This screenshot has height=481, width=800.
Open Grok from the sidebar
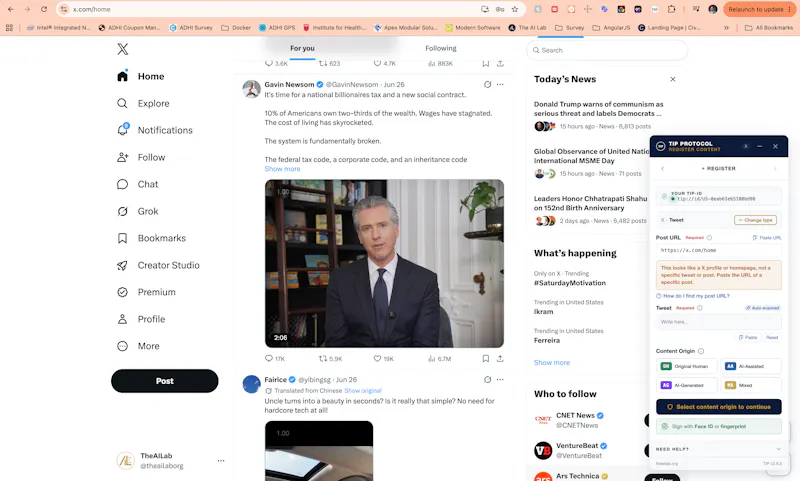(138, 211)
